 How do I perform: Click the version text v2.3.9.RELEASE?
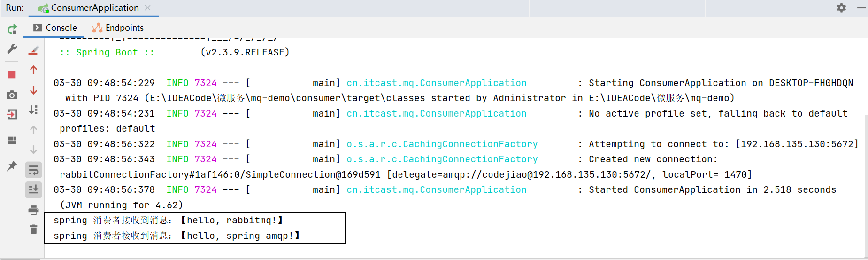coord(245,53)
